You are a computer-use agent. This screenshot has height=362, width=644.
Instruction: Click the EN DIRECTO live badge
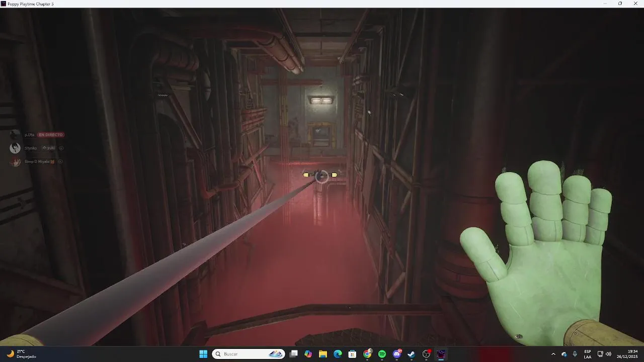click(51, 135)
